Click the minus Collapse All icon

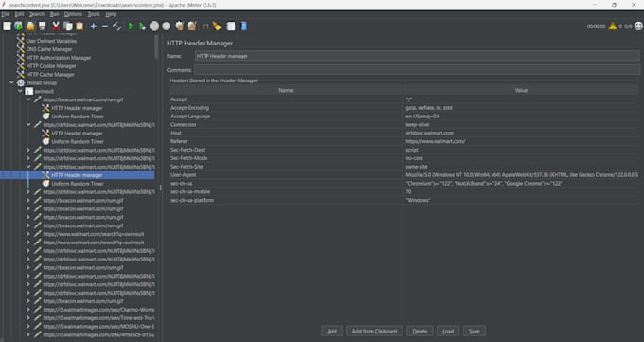[105, 27]
